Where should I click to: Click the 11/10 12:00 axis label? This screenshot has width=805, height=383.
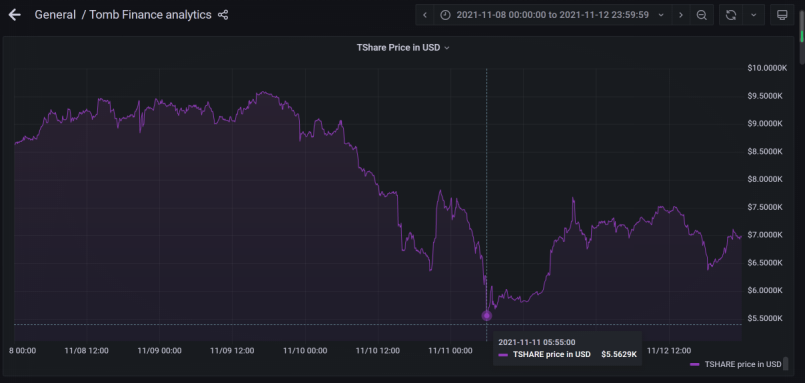[x=378, y=351]
